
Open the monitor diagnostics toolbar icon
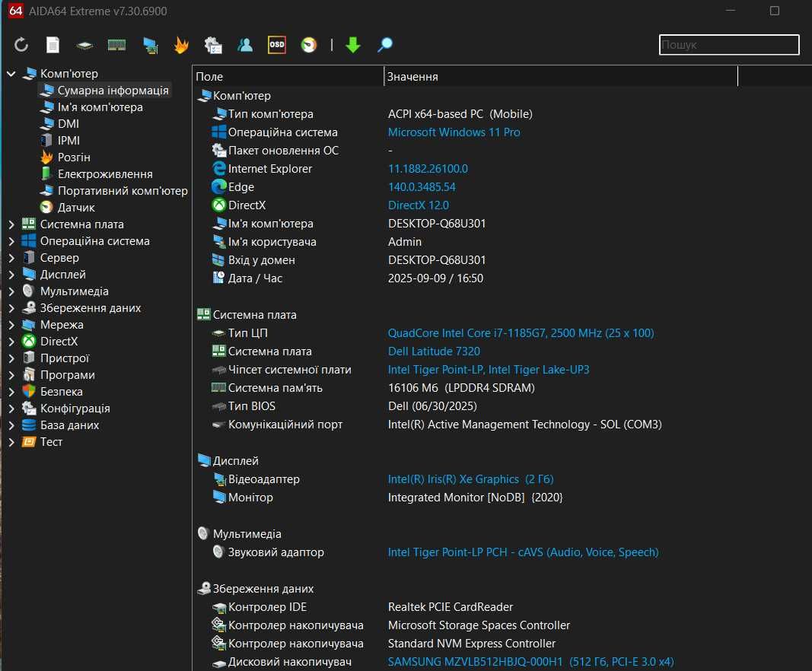[150, 46]
